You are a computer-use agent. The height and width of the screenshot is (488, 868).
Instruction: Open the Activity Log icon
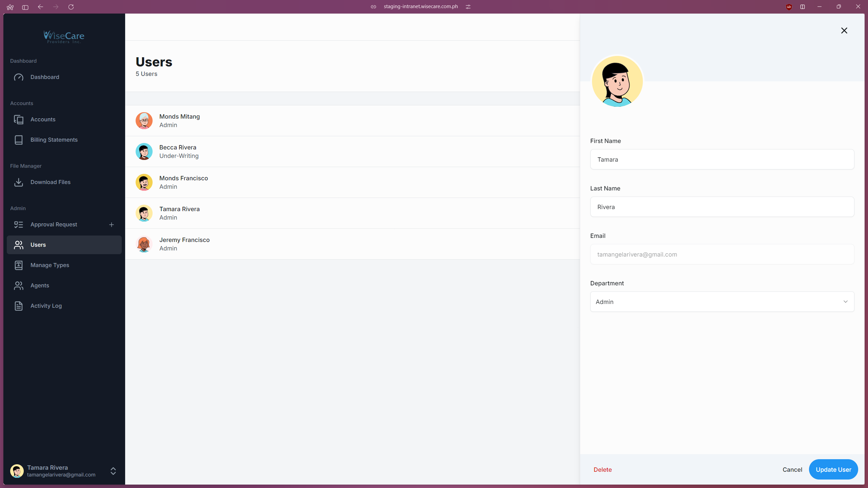pyautogui.click(x=19, y=306)
